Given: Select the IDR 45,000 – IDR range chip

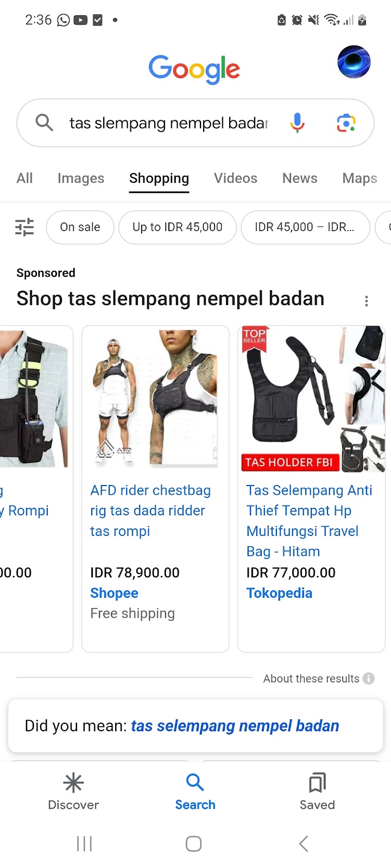Looking at the screenshot, I should coord(305,227).
